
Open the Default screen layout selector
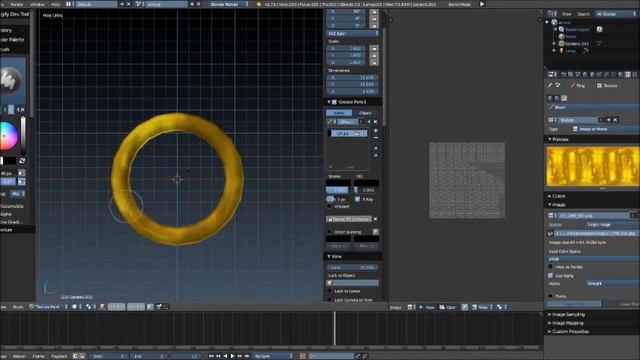tap(96, 4)
